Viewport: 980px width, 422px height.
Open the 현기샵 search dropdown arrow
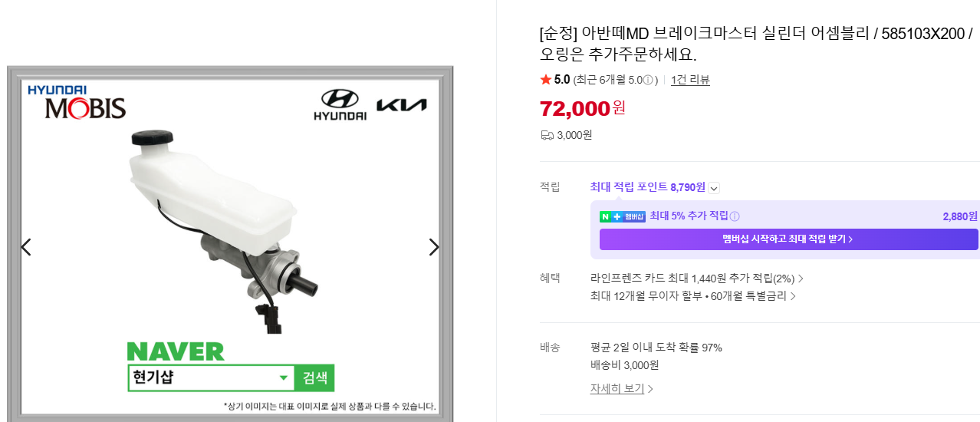pyautogui.click(x=283, y=377)
